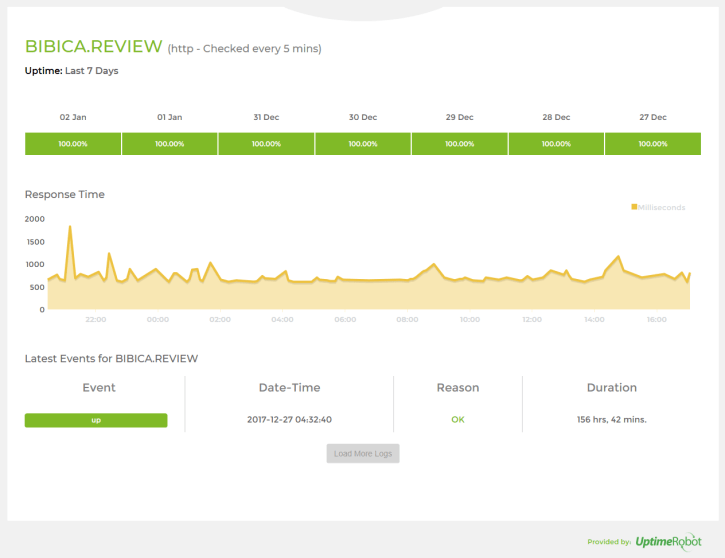This screenshot has width=725, height=558.
Task: Click the Reason column header
Action: pyautogui.click(x=457, y=387)
